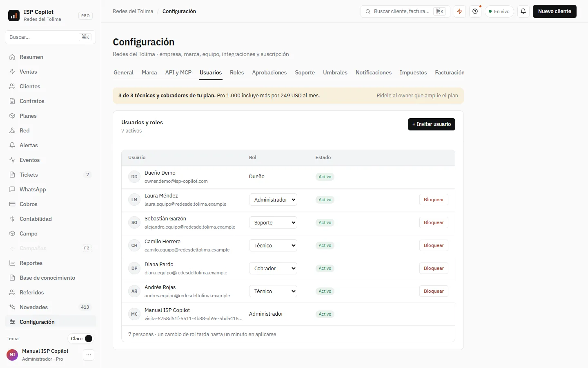The height and width of the screenshot is (368, 588).
Task: Switch to the Notificaciones tab
Action: (x=374, y=72)
